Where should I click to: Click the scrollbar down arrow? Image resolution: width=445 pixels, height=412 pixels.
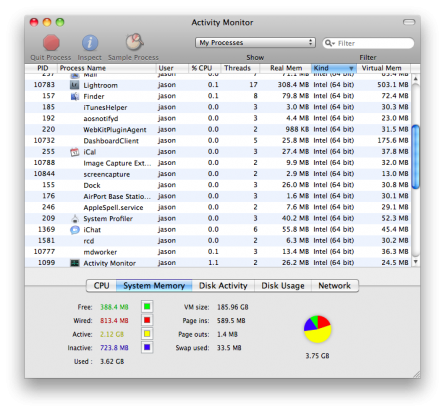[415, 262]
